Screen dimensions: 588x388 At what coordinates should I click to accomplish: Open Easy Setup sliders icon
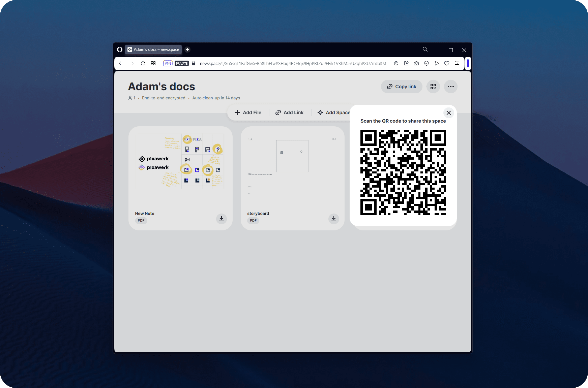[457, 63]
